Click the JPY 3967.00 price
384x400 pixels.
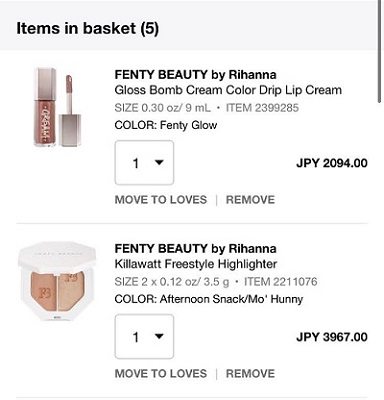click(332, 337)
